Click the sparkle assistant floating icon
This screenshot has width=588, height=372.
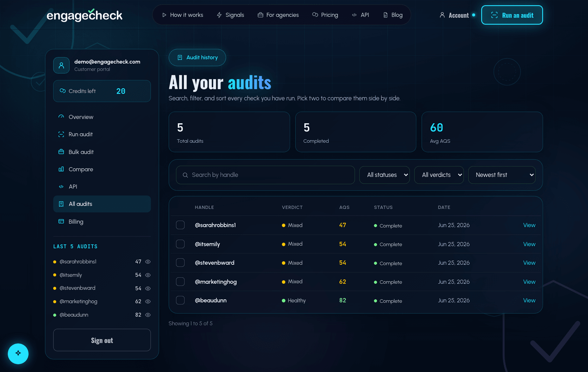click(18, 353)
